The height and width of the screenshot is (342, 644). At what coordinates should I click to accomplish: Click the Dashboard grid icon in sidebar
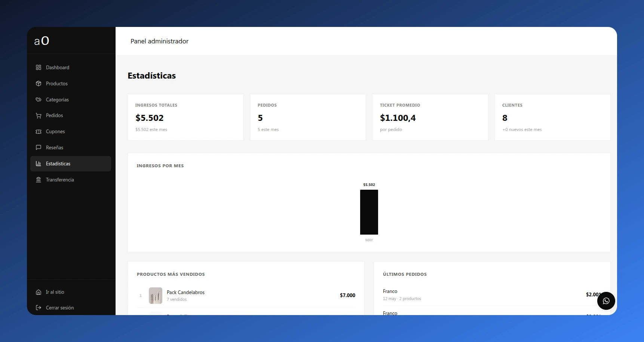[x=39, y=67]
